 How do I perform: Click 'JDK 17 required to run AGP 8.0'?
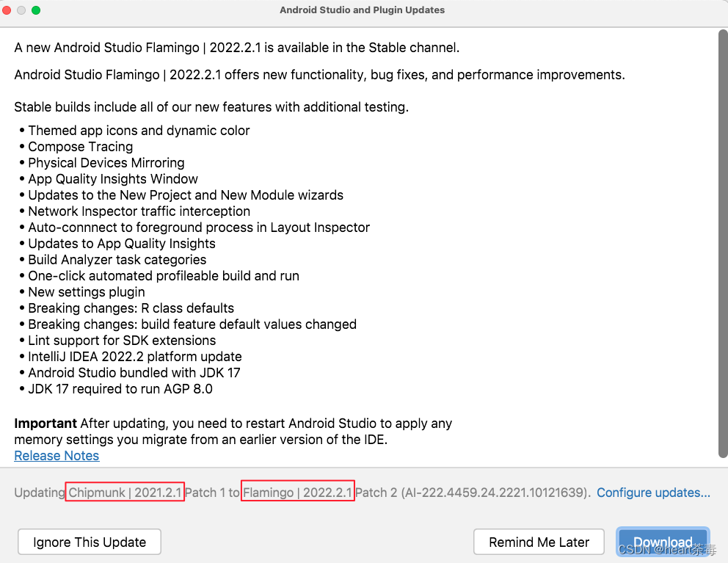coord(120,389)
